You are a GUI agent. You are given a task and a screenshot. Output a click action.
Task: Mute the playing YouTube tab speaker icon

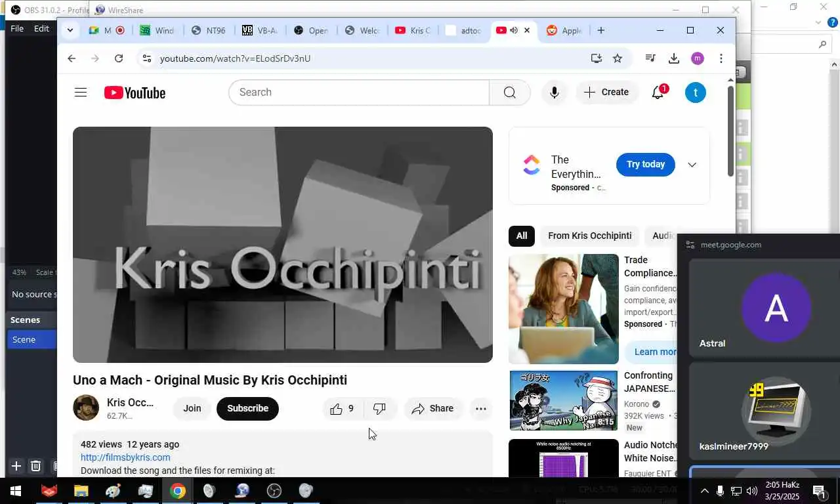pyautogui.click(x=514, y=30)
